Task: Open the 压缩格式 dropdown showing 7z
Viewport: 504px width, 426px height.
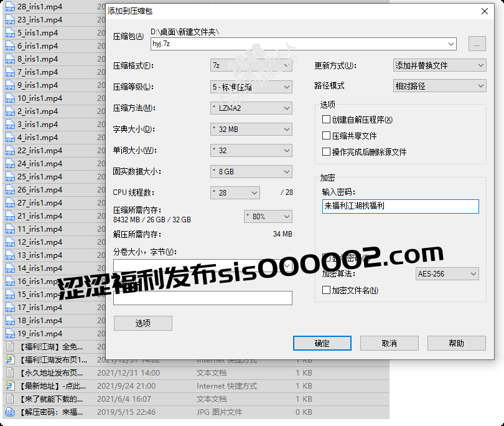Action: click(251, 65)
